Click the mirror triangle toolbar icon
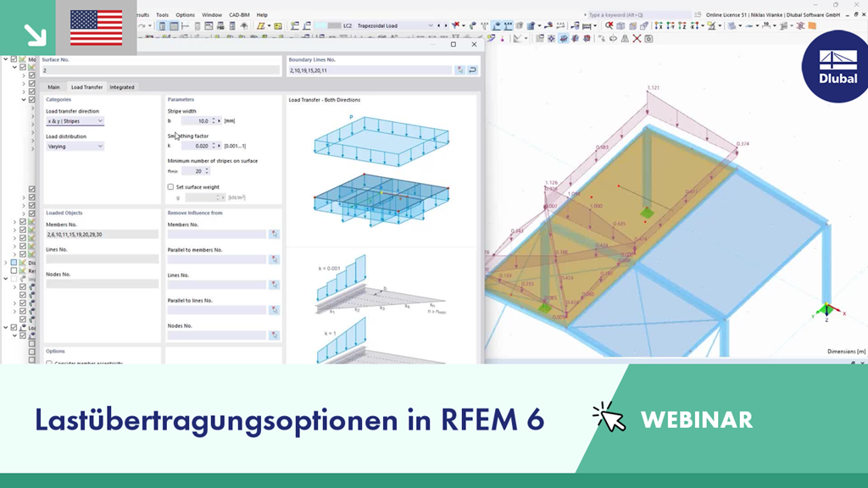The image size is (868, 488). point(625,39)
